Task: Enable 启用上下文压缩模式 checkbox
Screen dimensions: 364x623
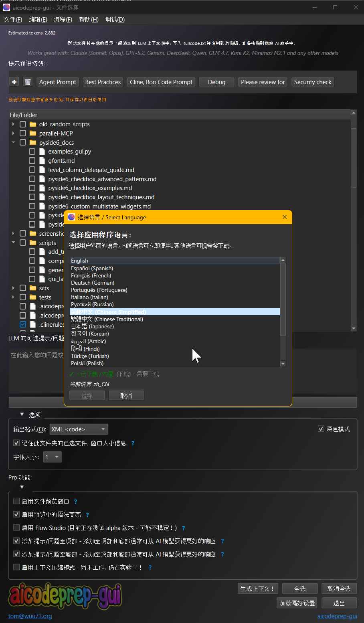Action: click(x=16, y=567)
